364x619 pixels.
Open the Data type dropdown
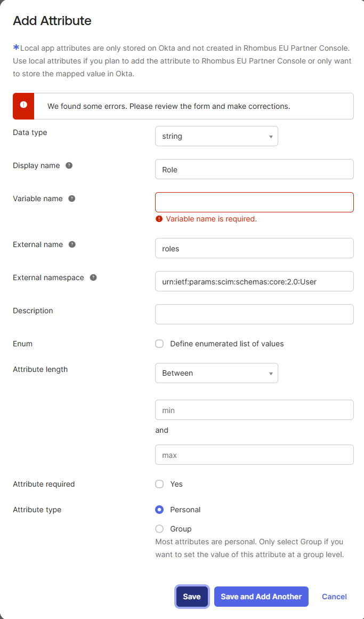click(216, 136)
